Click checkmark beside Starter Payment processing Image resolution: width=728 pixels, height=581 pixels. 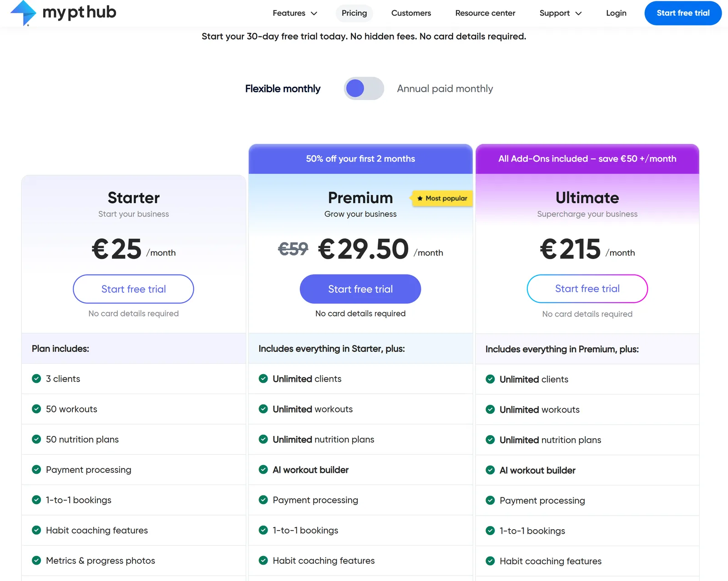click(36, 469)
